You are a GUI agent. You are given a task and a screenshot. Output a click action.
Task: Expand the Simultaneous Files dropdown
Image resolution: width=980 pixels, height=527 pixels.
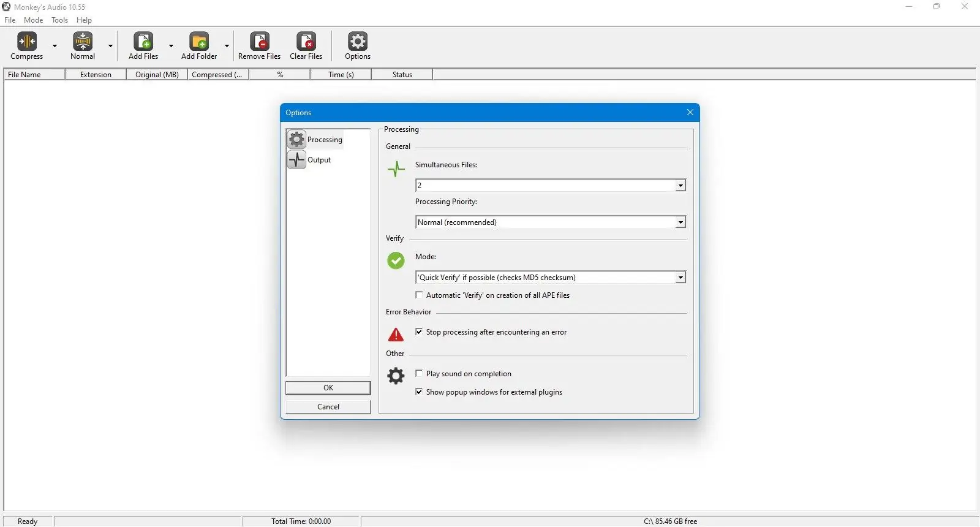[680, 186]
